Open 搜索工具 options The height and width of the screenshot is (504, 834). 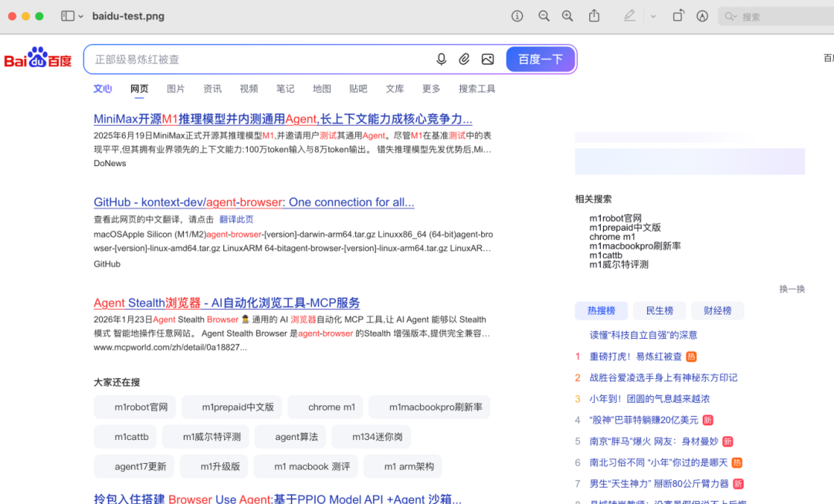(x=477, y=89)
